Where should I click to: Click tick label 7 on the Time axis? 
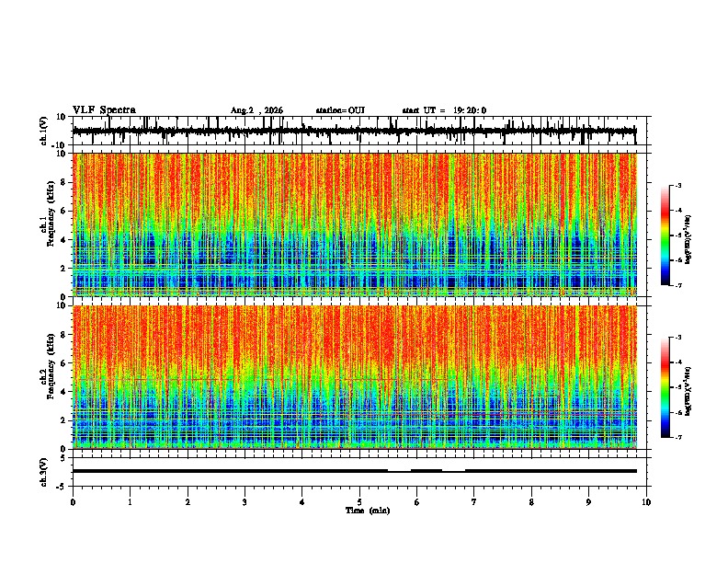(x=474, y=502)
